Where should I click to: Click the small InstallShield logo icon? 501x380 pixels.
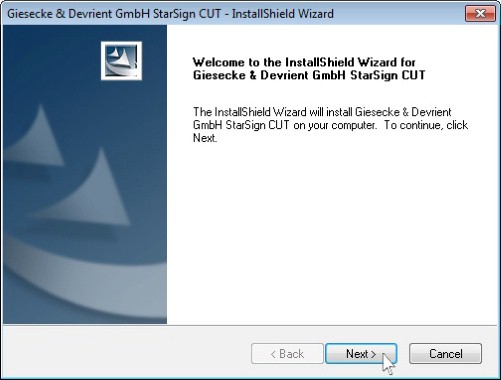(x=121, y=61)
